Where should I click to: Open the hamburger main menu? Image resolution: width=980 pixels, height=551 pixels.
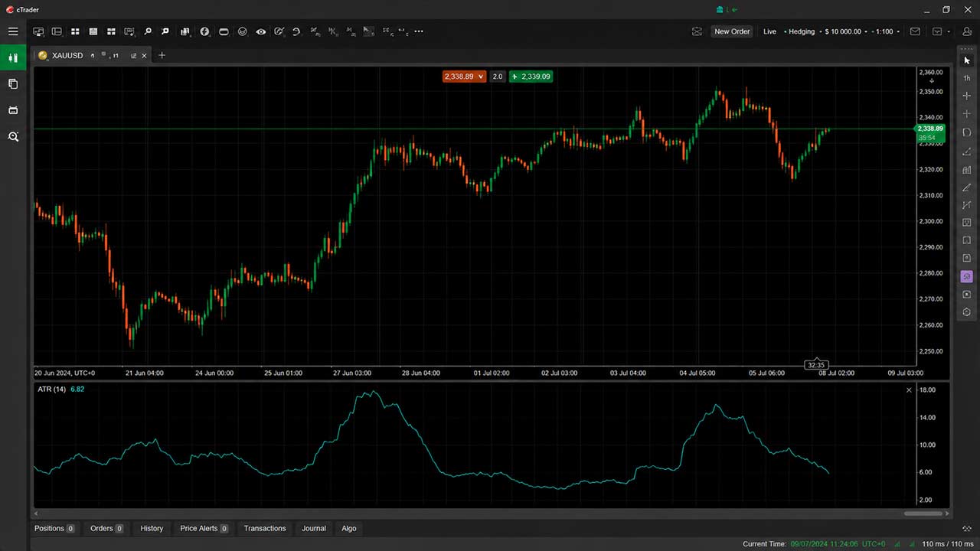click(x=13, y=31)
